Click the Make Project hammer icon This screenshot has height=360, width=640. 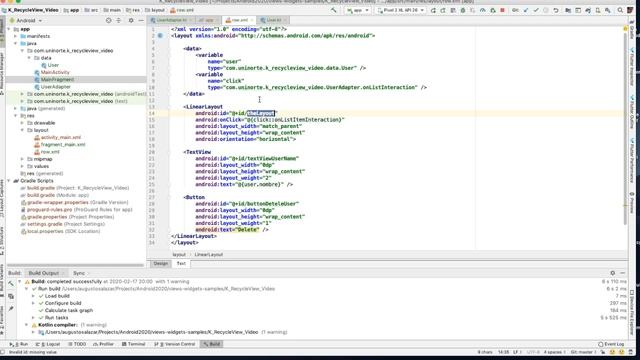coord(333,10)
